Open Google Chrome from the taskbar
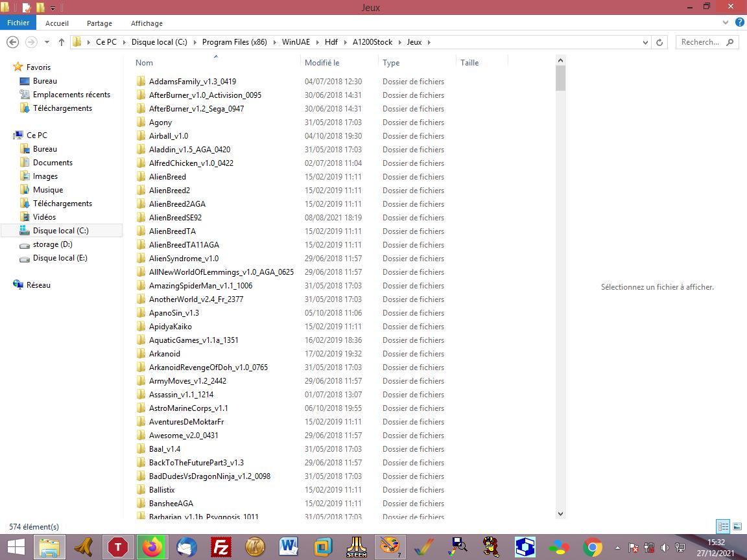Viewport: 747px width, 560px height. (x=592, y=547)
